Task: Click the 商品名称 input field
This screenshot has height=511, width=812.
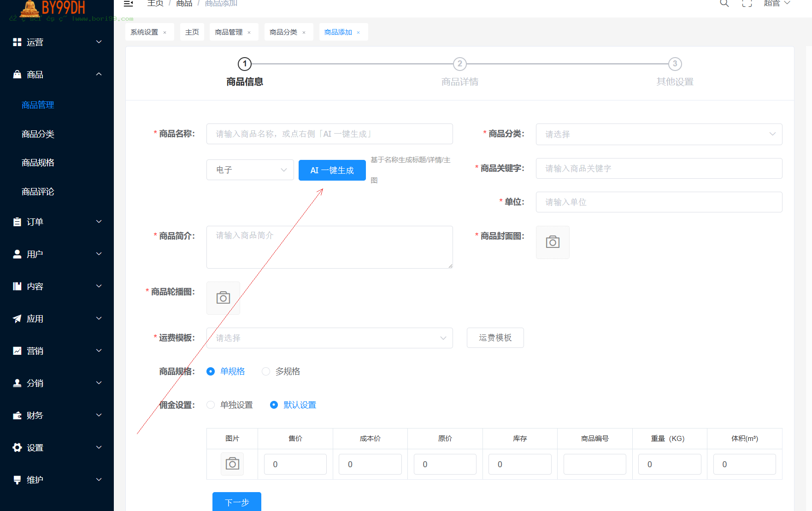Action: click(x=330, y=134)
